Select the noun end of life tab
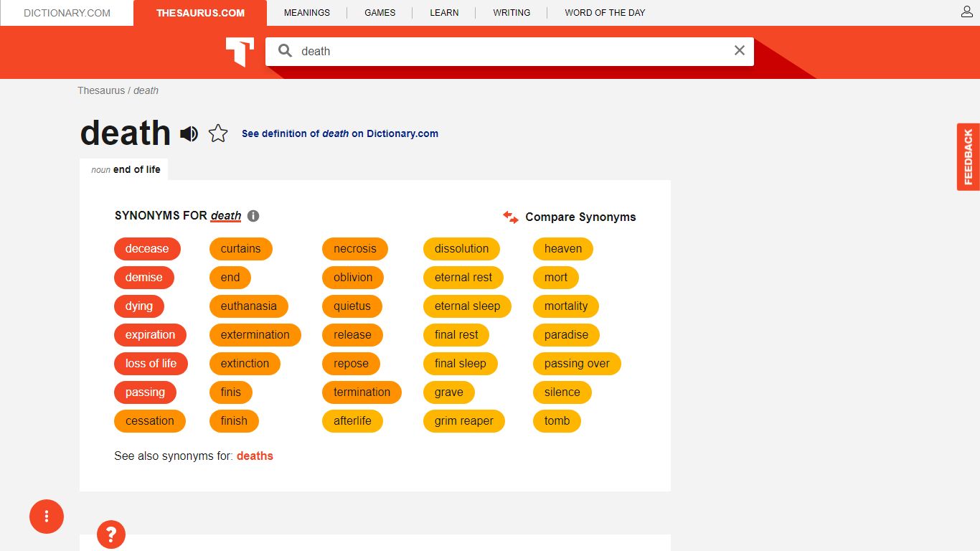 click(126, 169)
